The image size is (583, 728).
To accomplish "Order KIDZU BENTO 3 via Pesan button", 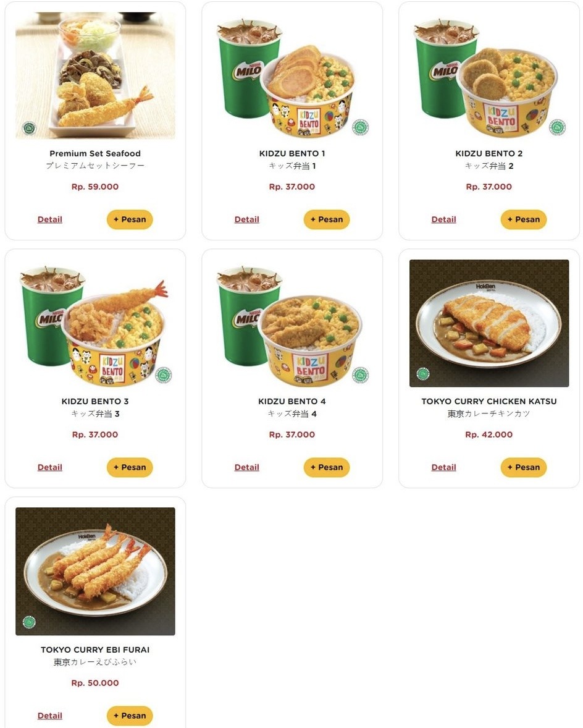I will tap(130, 468).
